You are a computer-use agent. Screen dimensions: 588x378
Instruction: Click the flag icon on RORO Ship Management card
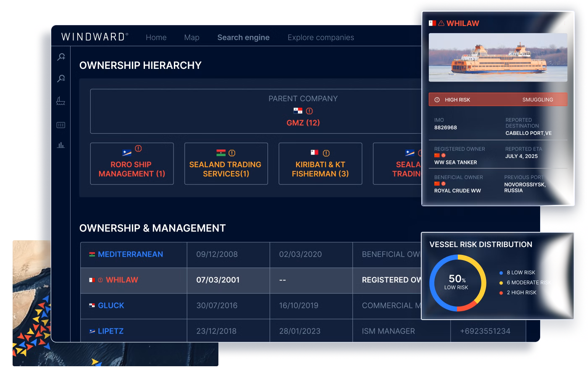127,153
